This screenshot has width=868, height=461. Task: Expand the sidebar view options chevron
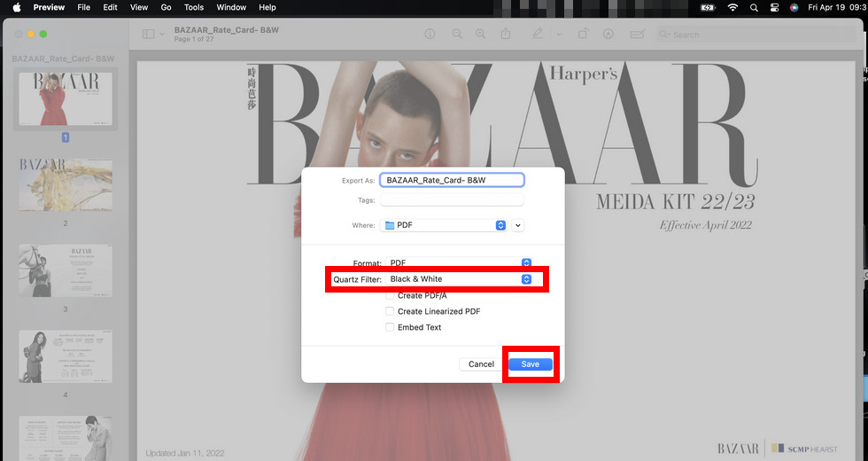(x=161, y=34)
